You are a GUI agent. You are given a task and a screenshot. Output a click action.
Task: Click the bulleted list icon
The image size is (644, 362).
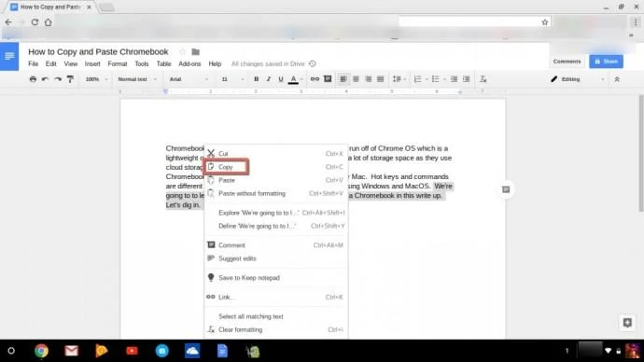coord(435,79)
